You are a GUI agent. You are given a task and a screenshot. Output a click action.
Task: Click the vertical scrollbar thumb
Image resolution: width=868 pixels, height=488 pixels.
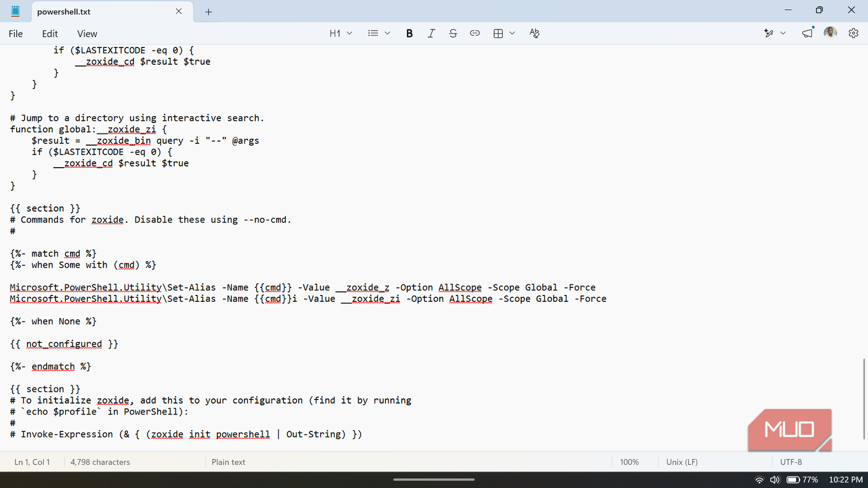[x=863, y=399]
